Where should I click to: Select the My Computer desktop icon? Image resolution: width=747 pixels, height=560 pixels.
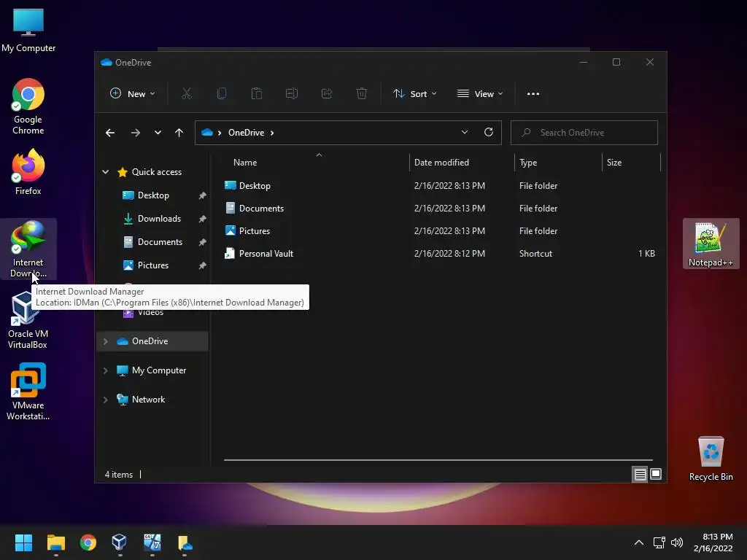click(28, 30)
